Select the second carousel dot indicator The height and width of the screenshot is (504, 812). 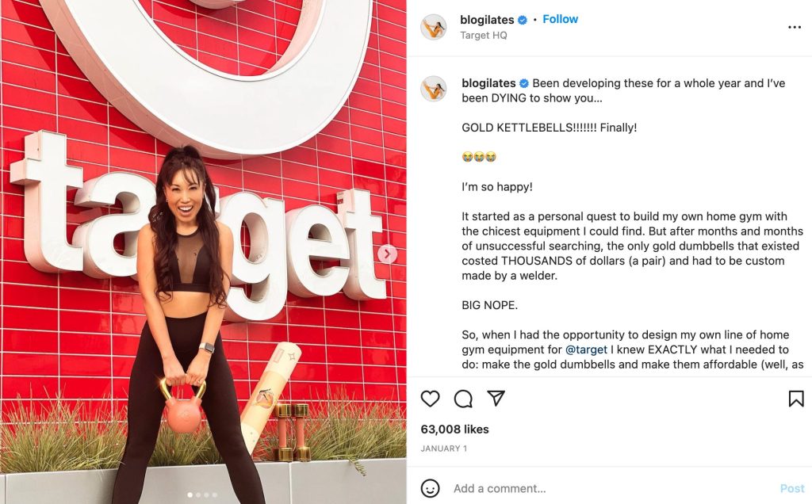(198, 495)
